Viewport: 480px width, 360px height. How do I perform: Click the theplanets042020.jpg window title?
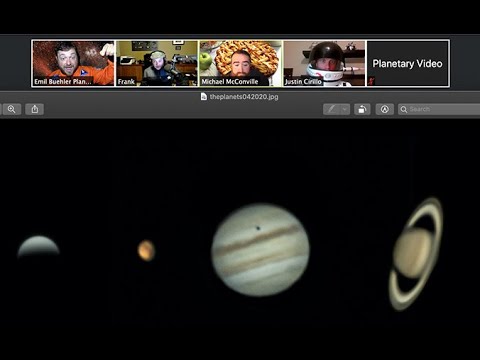pos(244,97)
